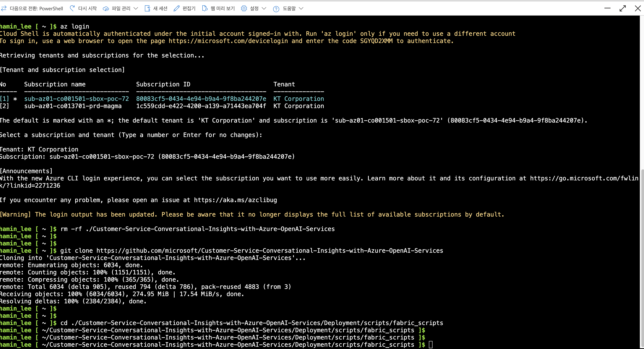Image resolution: width=644 pixels, height=349 pixels.
Task: Close the Cloud Shell pane
Action: coord(638,9)
